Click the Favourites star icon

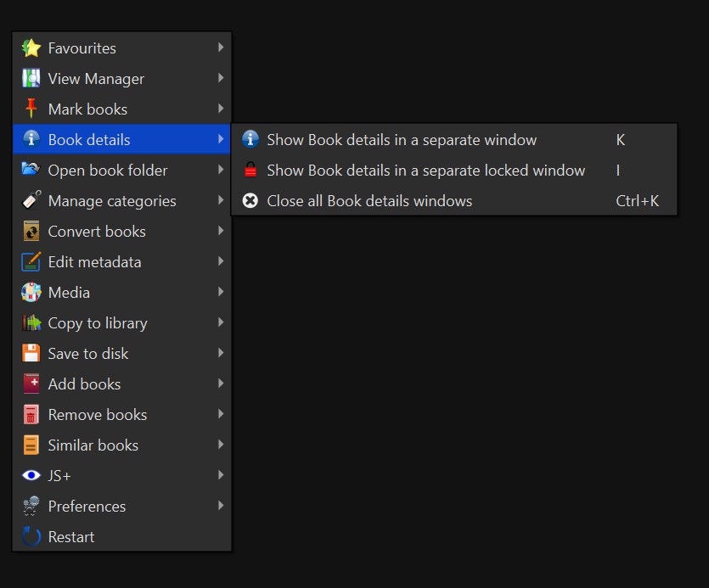pos(31,48)
